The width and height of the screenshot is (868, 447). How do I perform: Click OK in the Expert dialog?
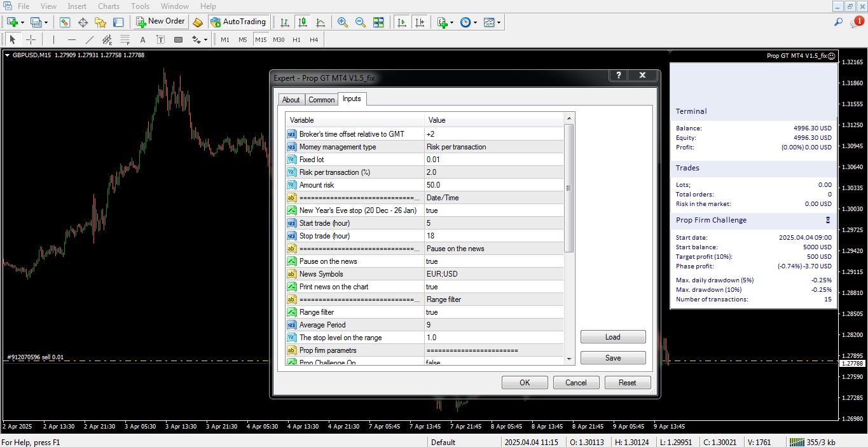coord(524,383)
